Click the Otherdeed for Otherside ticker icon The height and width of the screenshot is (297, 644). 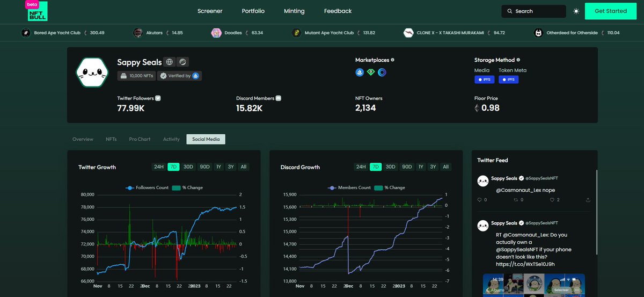click(x=538, y=33)
